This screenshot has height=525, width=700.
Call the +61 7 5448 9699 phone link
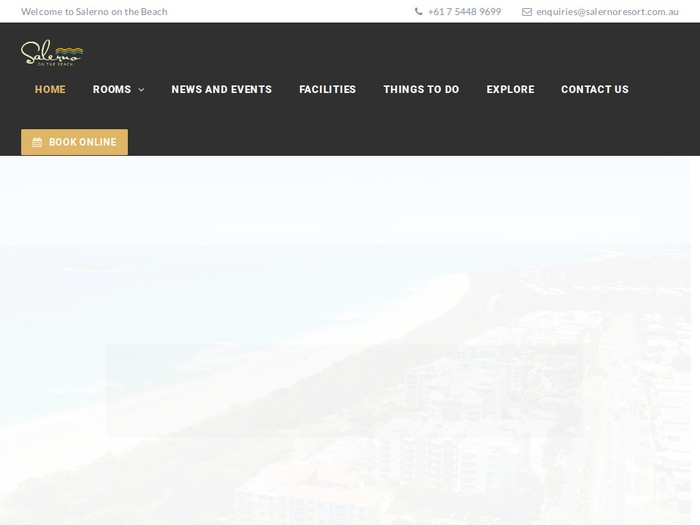point(464,12)
